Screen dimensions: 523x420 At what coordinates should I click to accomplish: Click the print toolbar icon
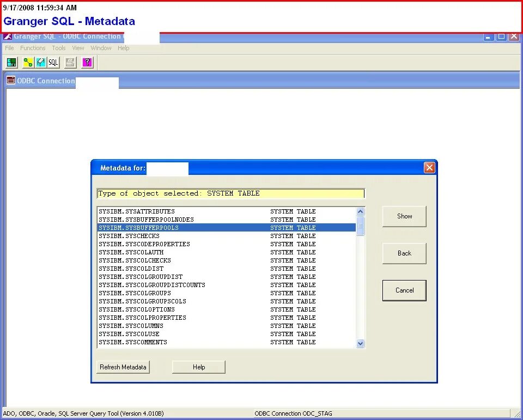pos(70,62)
